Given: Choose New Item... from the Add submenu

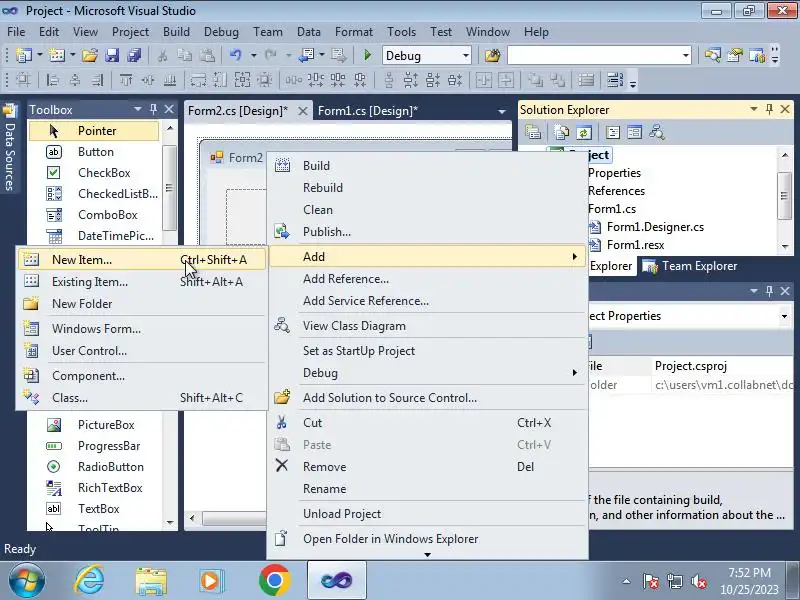Looking at the screenshot, I should [141, 260].
